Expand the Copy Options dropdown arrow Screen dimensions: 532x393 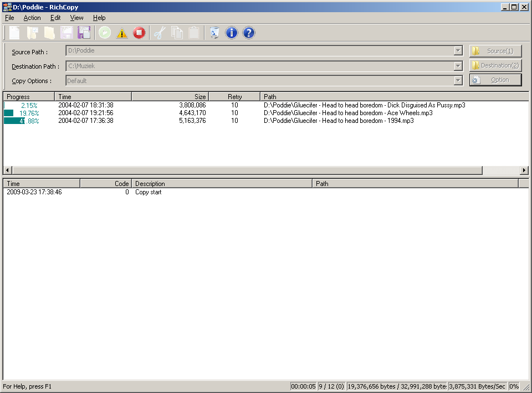pyautogui.click(x=458, y=81)
